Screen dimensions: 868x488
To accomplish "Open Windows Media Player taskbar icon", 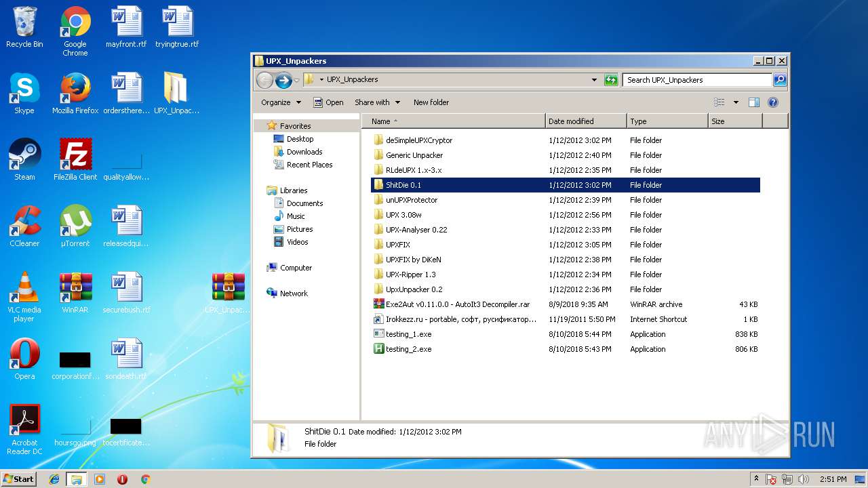I will click(x=100, y=479).
